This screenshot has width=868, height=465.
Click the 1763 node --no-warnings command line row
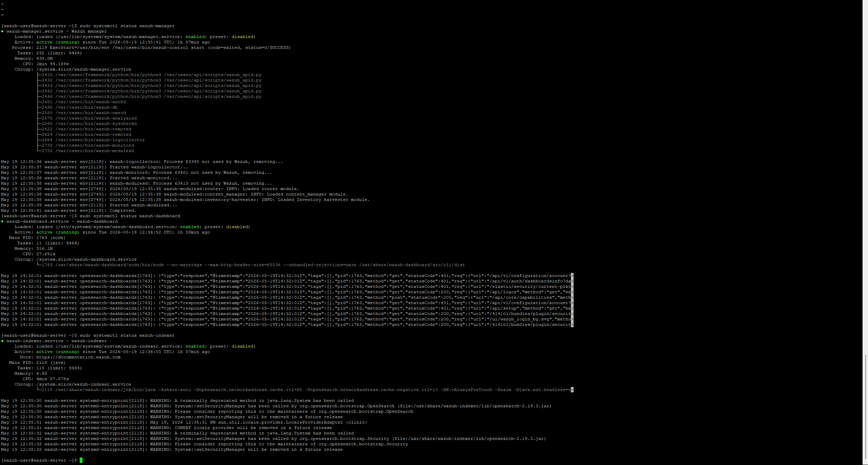[251, 265]
